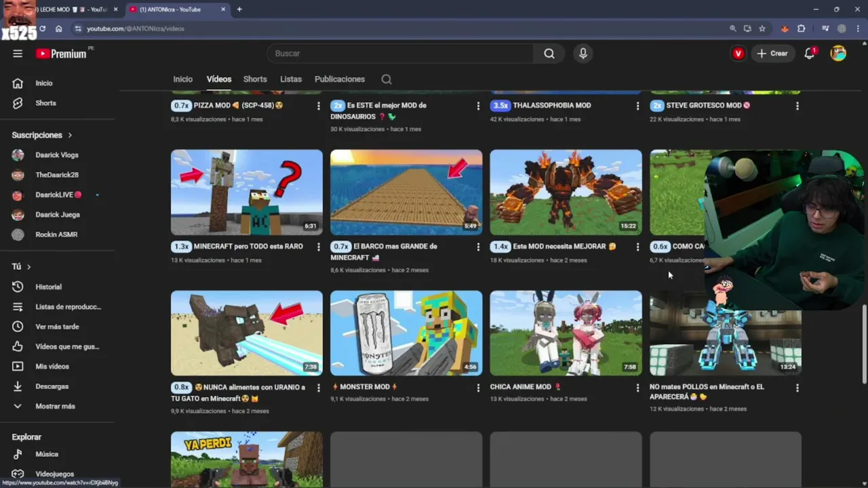Screen dimensions: 868x488
Task: Expand the Suscripciones section chevron
Action: (x=69, y=136)
